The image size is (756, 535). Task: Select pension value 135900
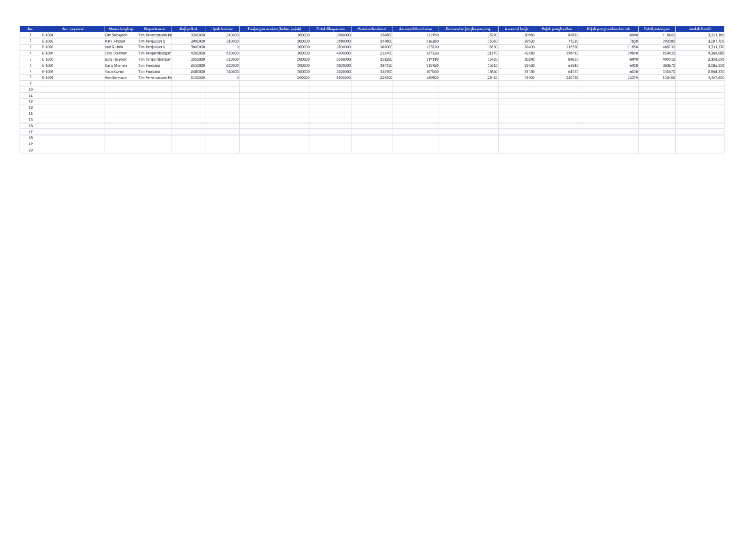coord(372,72)
